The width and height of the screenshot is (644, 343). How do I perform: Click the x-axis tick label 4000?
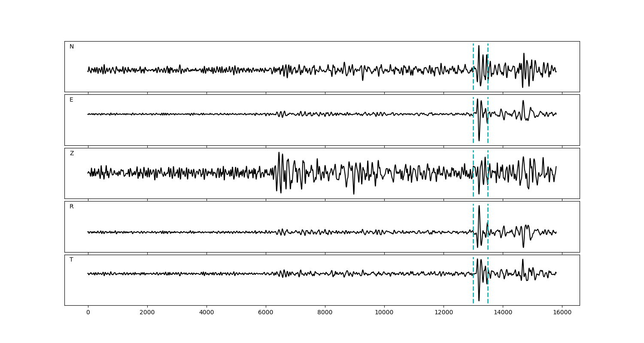tap(207, 313)
